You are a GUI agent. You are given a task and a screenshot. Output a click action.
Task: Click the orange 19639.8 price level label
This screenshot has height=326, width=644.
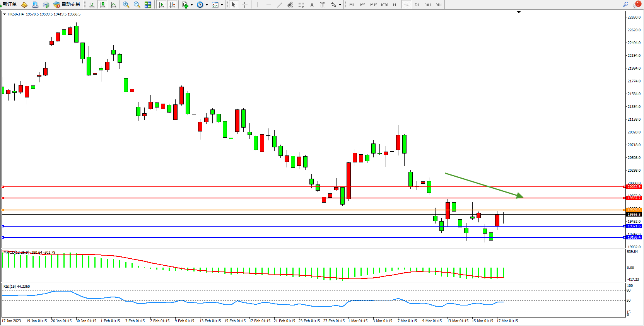click(x=634, y=210)
